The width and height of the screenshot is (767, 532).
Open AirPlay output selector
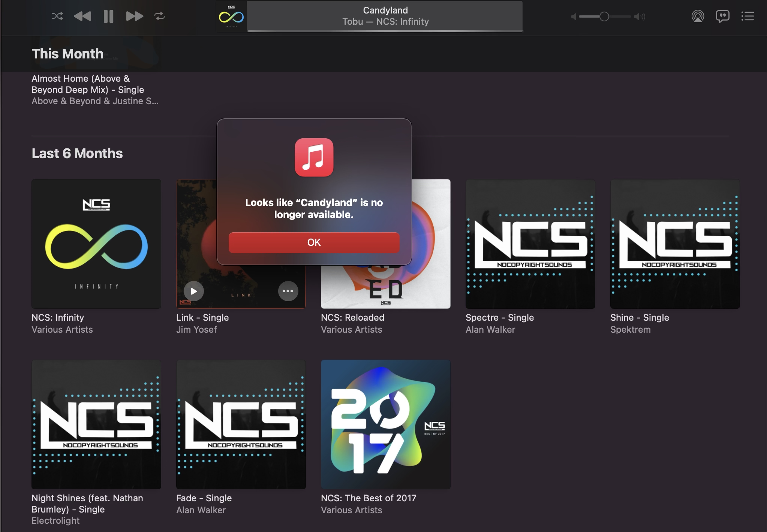[698, 16]
